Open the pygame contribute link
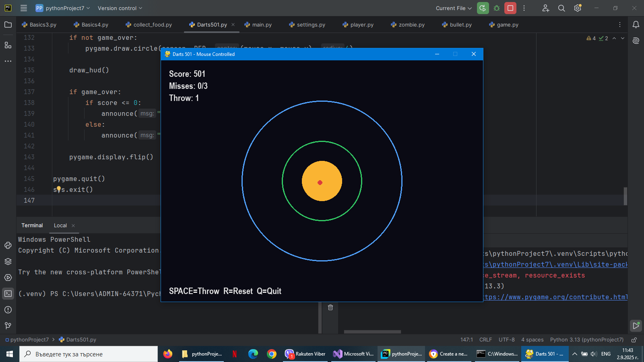Image resolution: width=644 pixels, height=362 pixels. (556, 297)
